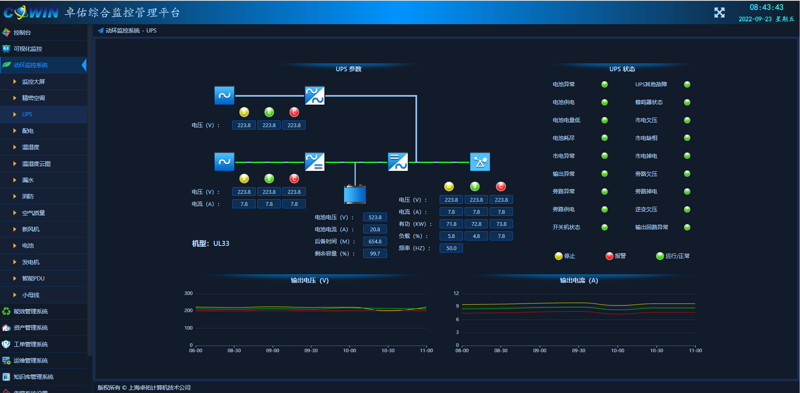Click the bypass AC/AC converter icon

click(315, 95)
